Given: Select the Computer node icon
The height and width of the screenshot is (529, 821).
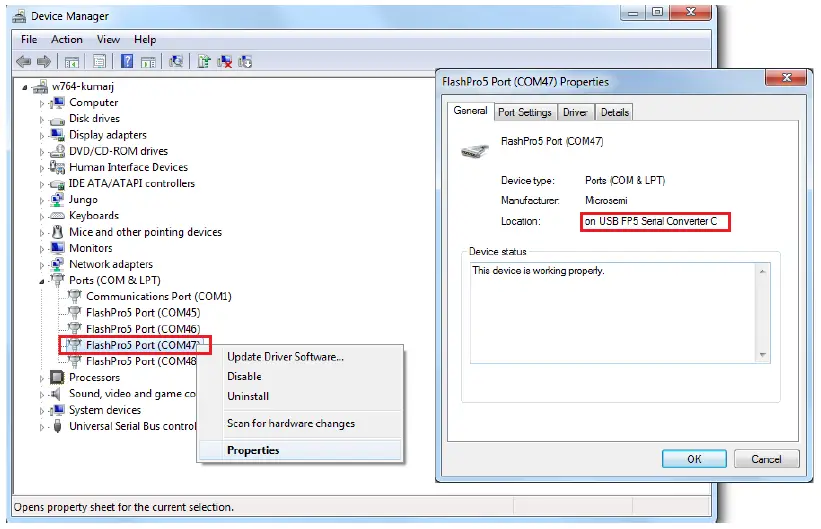Looking at the screenshot, I should [58, 103].
